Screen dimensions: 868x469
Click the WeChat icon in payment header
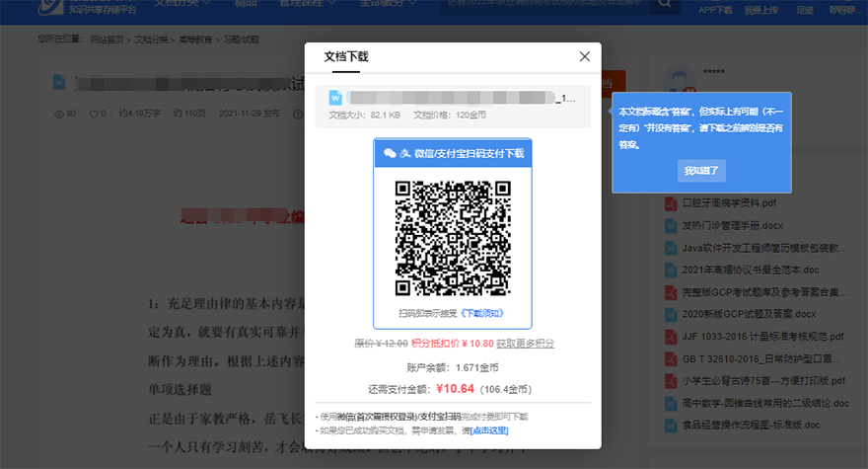tap(390, 153)
